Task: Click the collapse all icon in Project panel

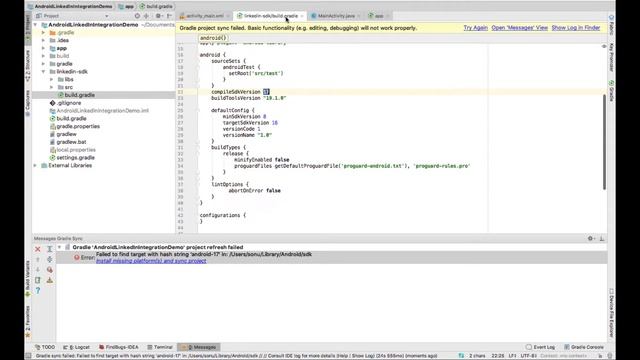Action: tap(147, 16)
